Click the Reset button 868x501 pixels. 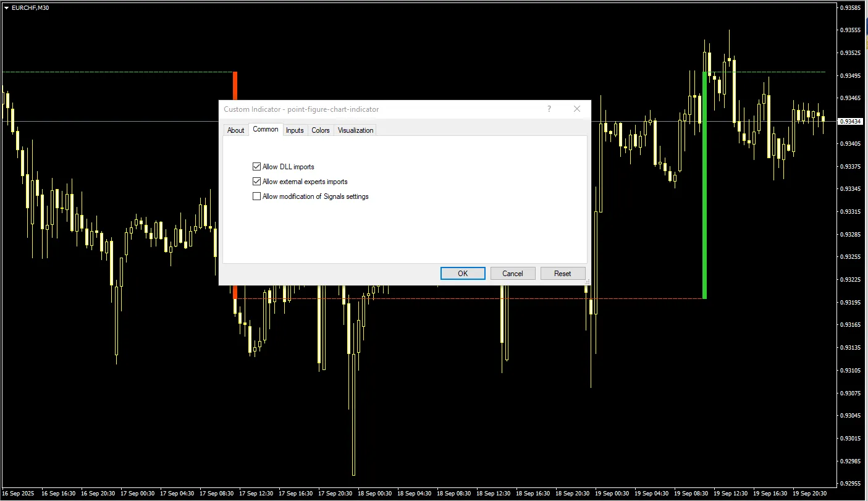tap(563, 274)
